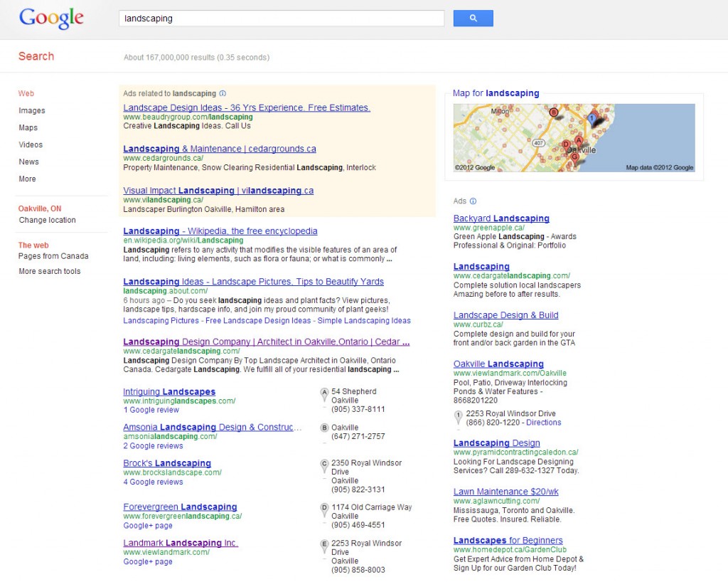Click Directions link for 2253 Royal Windsor Drive
Image resolution: width=728 pixels, height=582 pixels.
click(544, 423)
